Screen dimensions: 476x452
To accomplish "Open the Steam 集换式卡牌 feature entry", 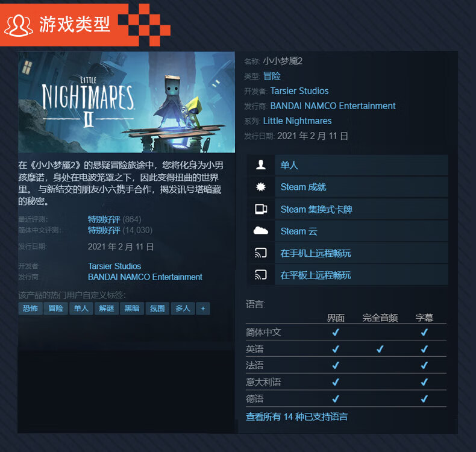I will tap(362, 209).
